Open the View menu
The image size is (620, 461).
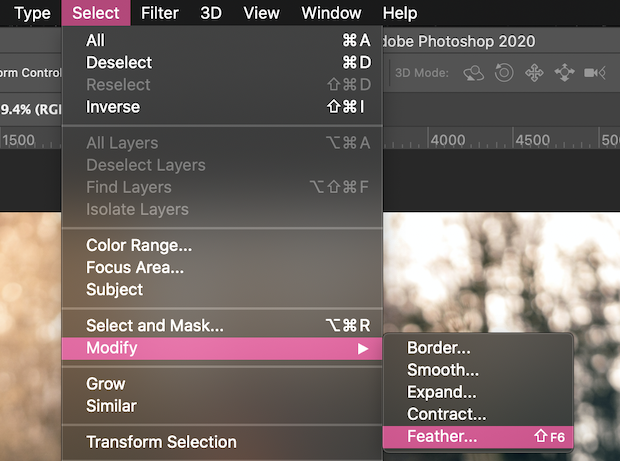(261, 13)
